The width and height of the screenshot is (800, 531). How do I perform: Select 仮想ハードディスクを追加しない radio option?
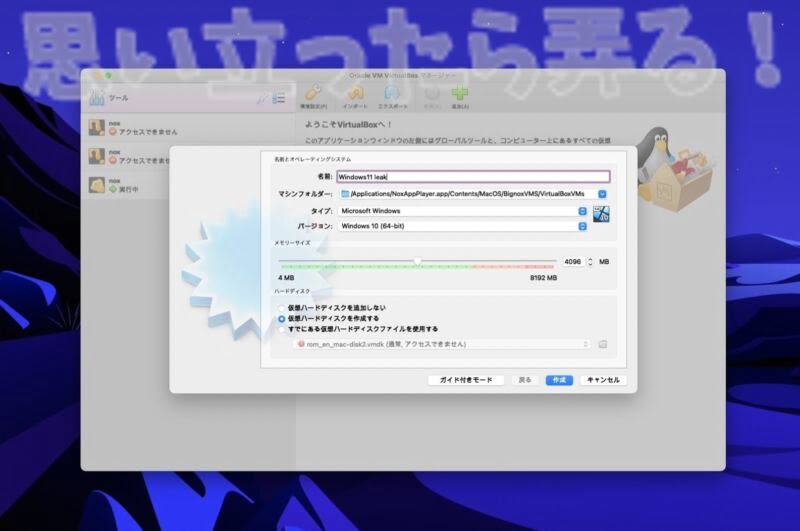(x=281, y=308)
